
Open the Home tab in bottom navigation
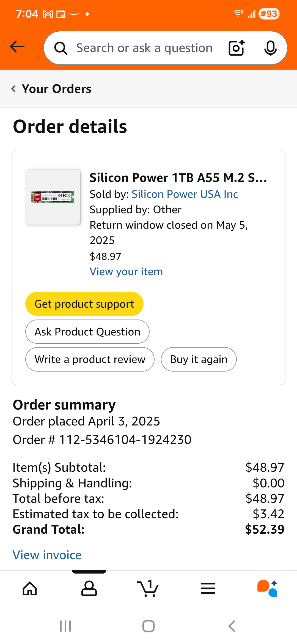pyautogui.click(x=30, y=588)
